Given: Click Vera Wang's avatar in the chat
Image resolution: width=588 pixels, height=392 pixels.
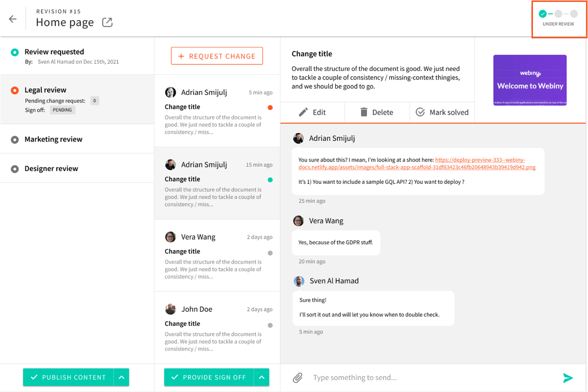Looking at the screenshot, I should point(298,221).
